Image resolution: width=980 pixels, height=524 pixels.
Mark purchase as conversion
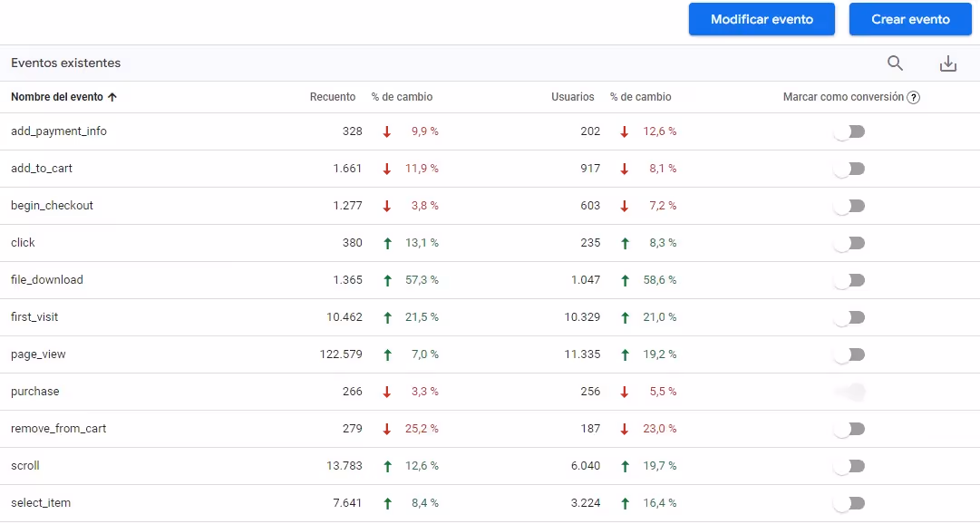tap(849, 391)
